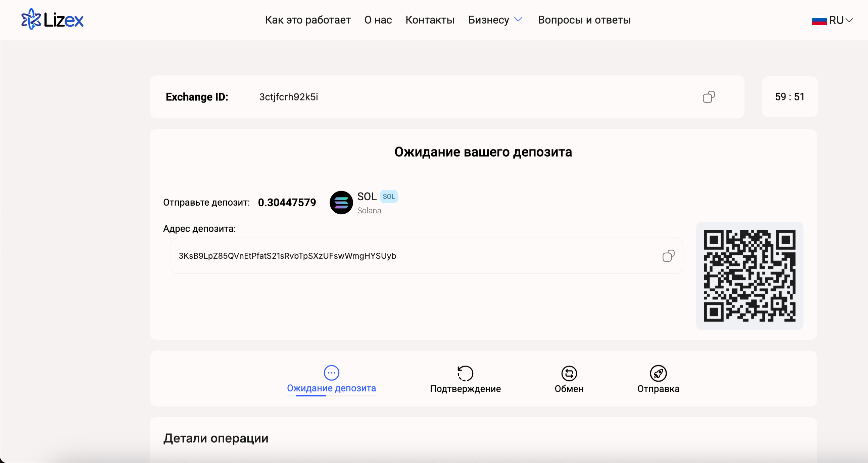Select the Ожидание депозита step tab
This screenshot has height=463, width=868.
331,388
